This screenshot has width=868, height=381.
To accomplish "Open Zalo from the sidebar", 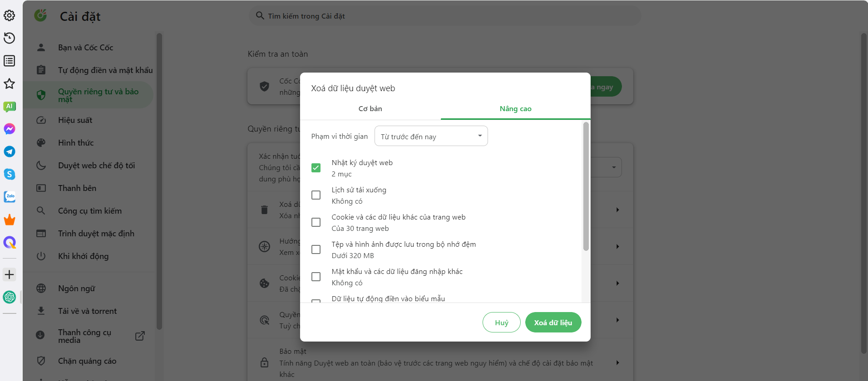I will click(x=9, y=197).
